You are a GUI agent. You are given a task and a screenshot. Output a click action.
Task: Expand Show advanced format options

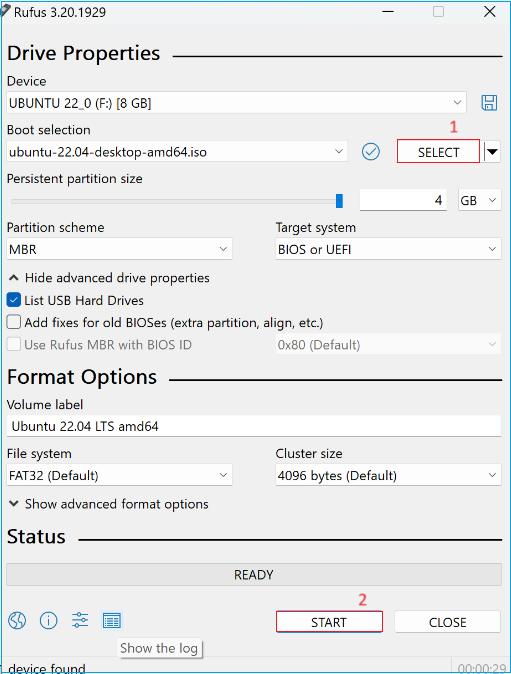[108, 504]
